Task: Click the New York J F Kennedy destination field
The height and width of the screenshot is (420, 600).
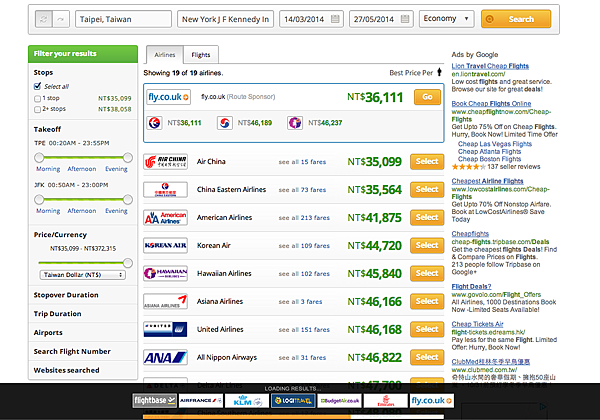Action: click(225, 19)
